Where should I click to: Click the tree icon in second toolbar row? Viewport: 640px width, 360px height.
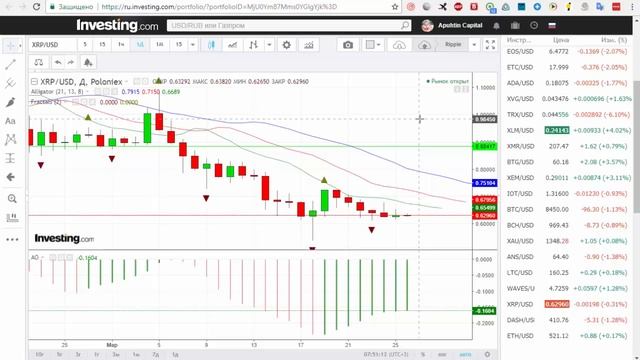point(88,62)
